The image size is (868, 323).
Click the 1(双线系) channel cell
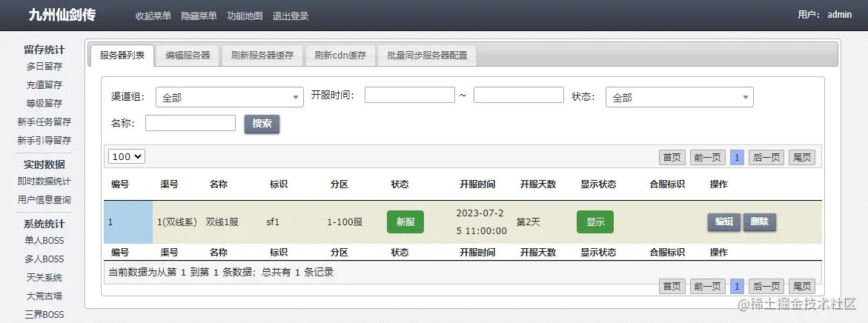click(x=177, y=222)
